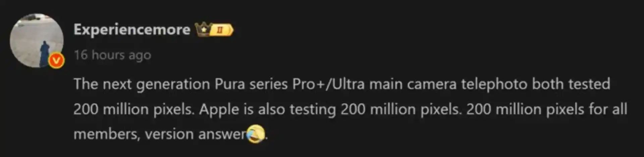Viewport: 644px width, 157px height.
Task: Click the post line starting "The next generation"
Action: point(342,84)
